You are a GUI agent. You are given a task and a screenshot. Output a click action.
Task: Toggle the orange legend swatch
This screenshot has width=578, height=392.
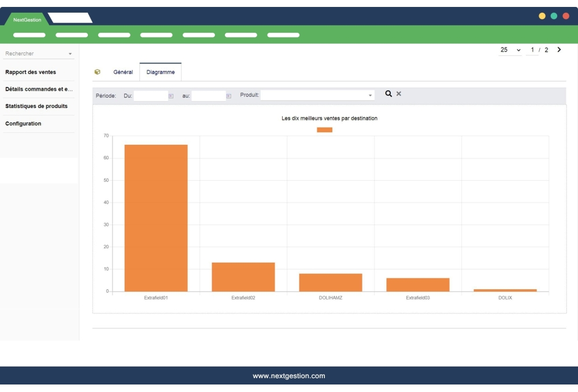pos(324,130)
